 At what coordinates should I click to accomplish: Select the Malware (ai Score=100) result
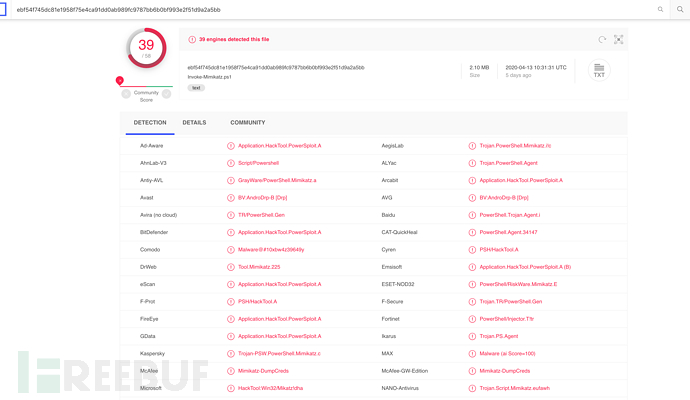point(507,354)
